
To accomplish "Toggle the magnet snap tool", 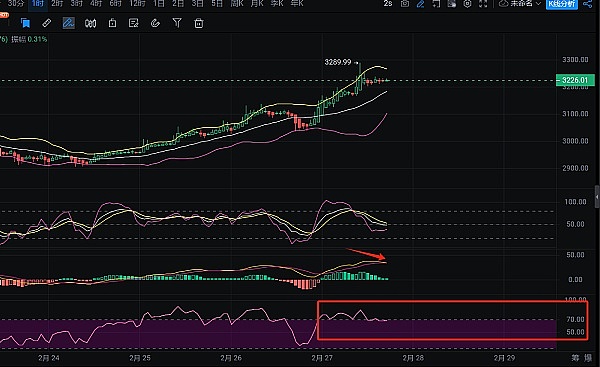I will [x=155, y=23].
